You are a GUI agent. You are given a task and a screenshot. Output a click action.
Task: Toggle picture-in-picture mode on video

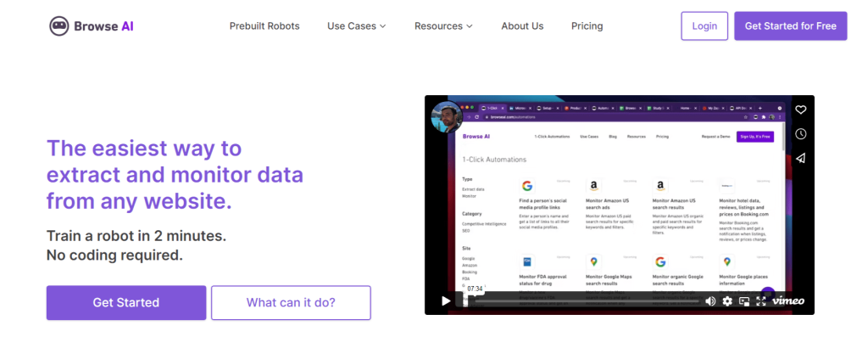pos(744,301)
